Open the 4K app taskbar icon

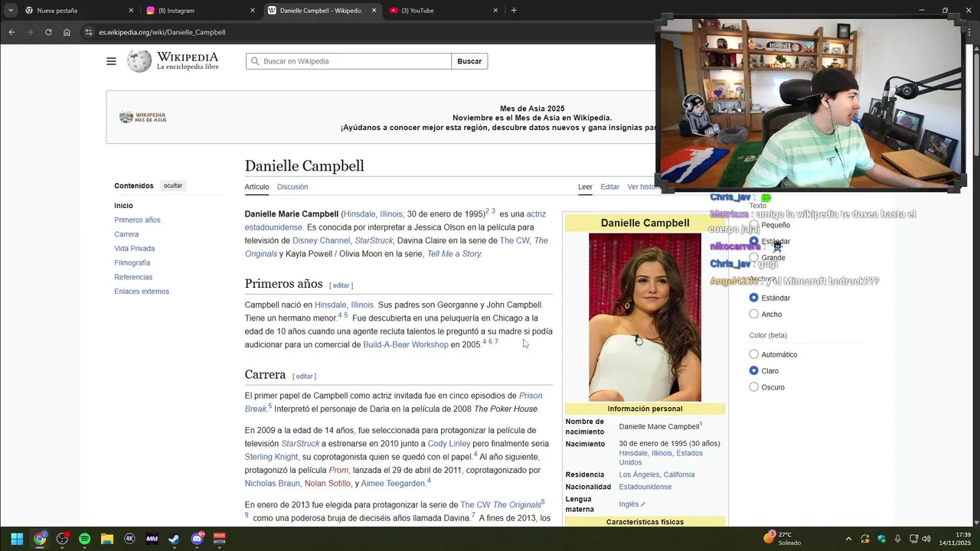129,539
